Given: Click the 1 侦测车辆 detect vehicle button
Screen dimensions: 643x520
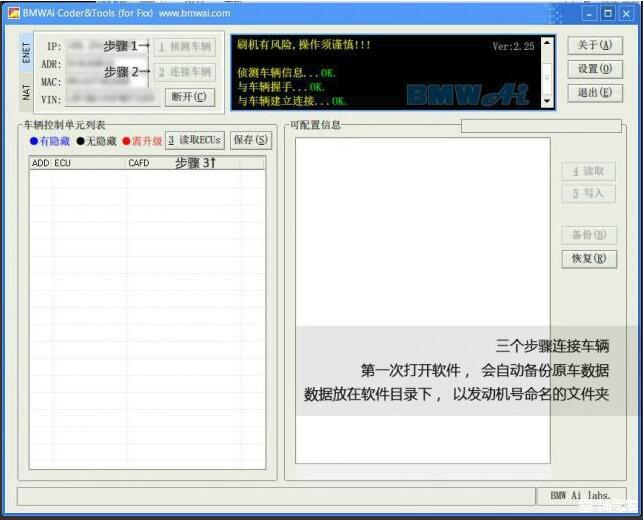Looking at the screenshot, I should point(185,47).
